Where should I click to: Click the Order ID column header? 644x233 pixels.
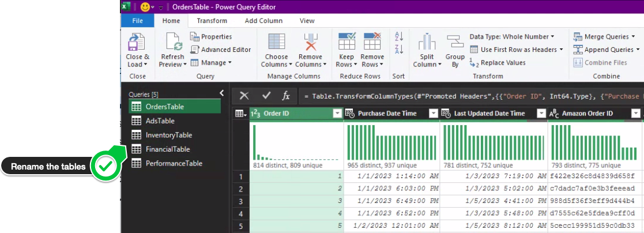click(296, 114)
